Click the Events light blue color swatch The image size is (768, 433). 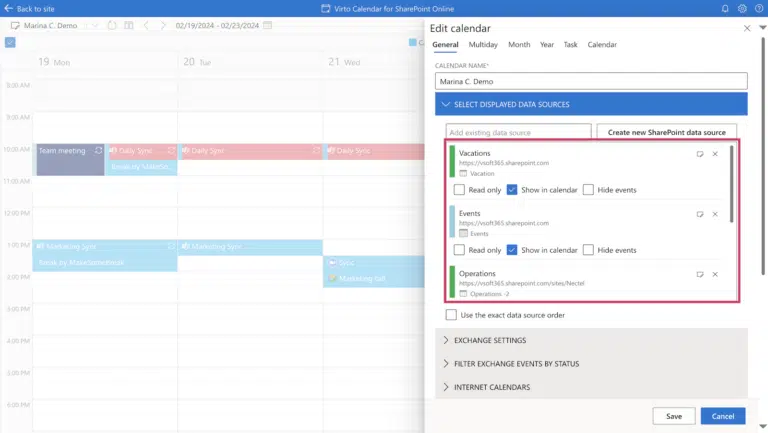[x=452, y=221]
